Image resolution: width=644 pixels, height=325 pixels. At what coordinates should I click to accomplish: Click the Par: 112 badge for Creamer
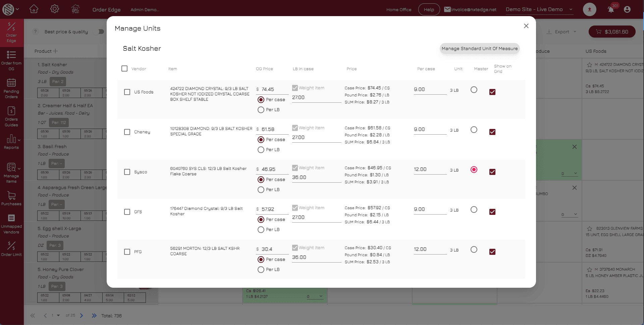tap(59, 123)
